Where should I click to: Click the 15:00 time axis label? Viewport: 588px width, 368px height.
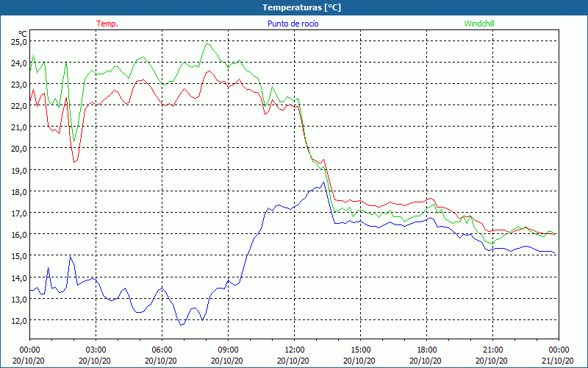tap(360, 350)
